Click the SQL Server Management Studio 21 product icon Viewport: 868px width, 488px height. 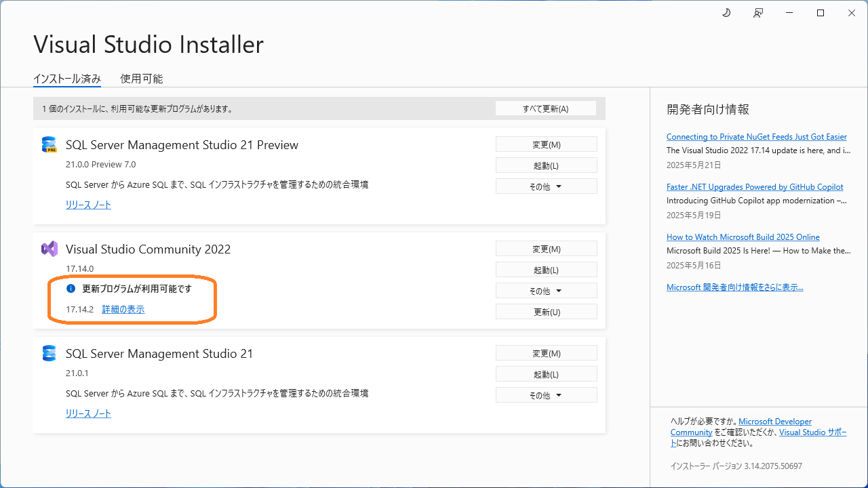pos(50,353)
